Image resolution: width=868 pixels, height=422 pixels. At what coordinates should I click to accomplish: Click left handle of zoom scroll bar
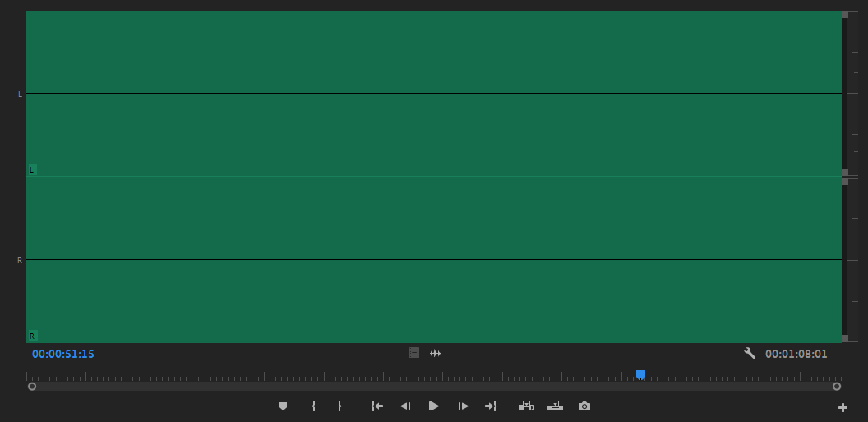pyautogui.click(x=32, y=386)
